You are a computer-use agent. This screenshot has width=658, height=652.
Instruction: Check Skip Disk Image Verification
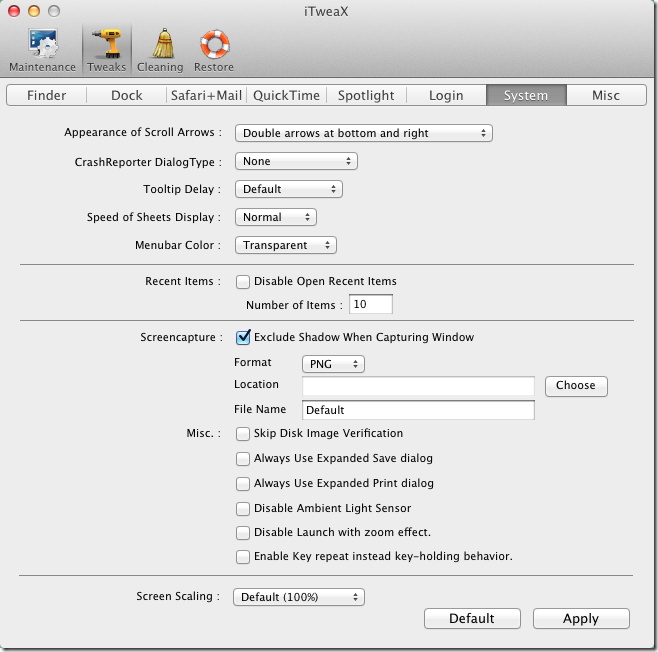243,433
